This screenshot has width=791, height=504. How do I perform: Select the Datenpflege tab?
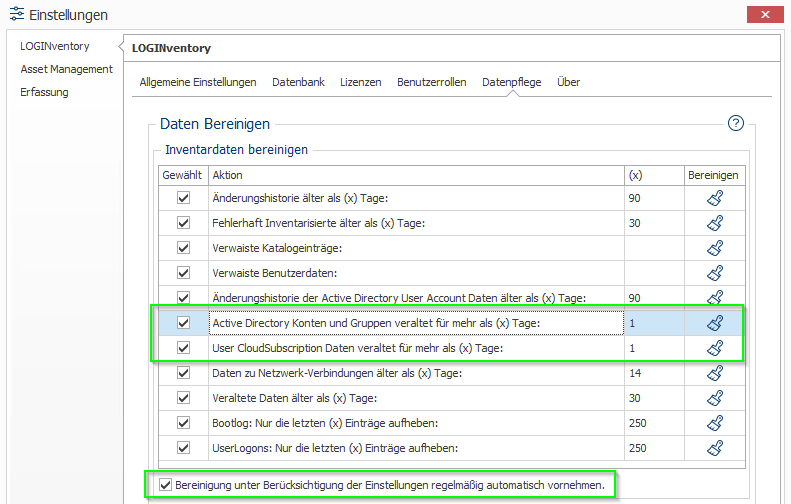click(512, 82)
